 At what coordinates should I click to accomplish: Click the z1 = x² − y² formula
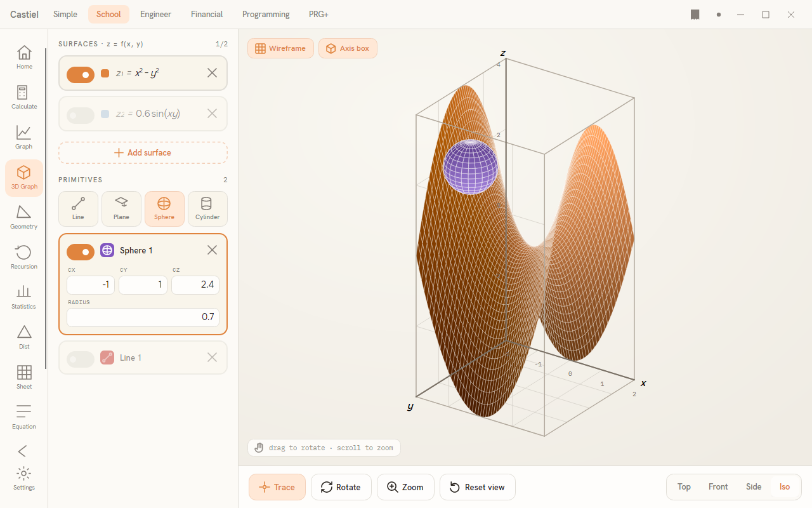137,73
